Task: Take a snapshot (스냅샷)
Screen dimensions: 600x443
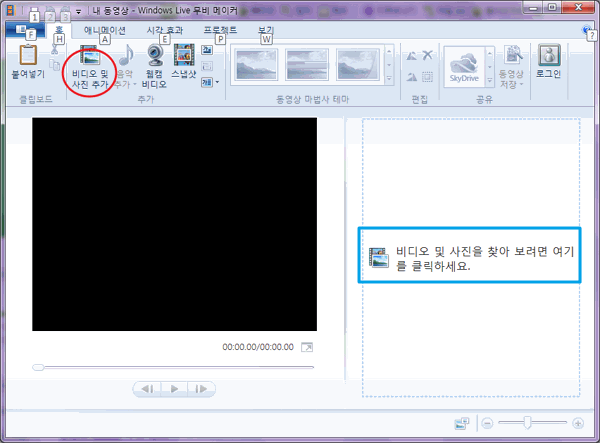Action: click(184, 61)
